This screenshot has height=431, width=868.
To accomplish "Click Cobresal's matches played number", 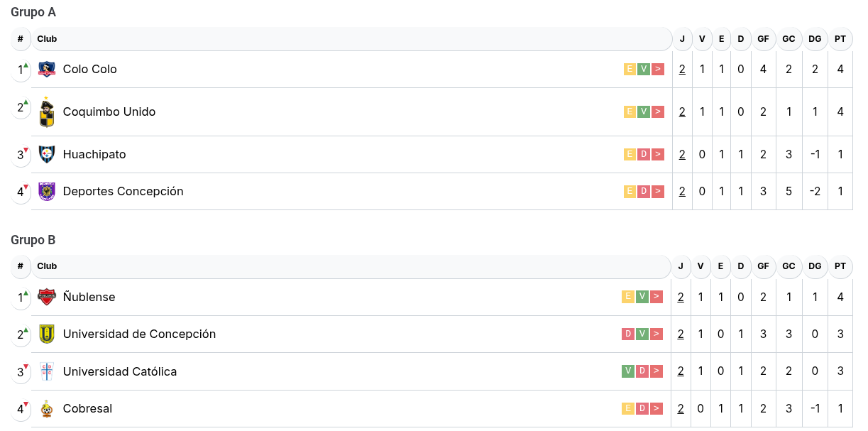I will point(681,408).
